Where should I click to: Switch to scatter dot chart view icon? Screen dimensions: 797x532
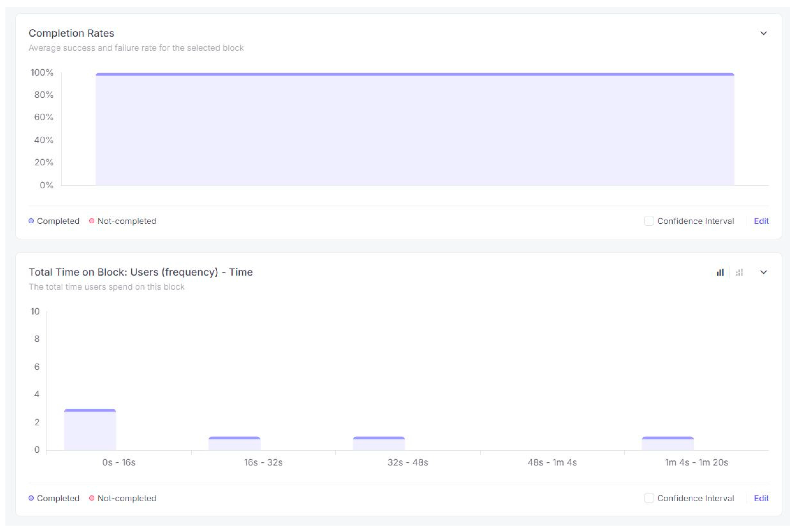739,273
